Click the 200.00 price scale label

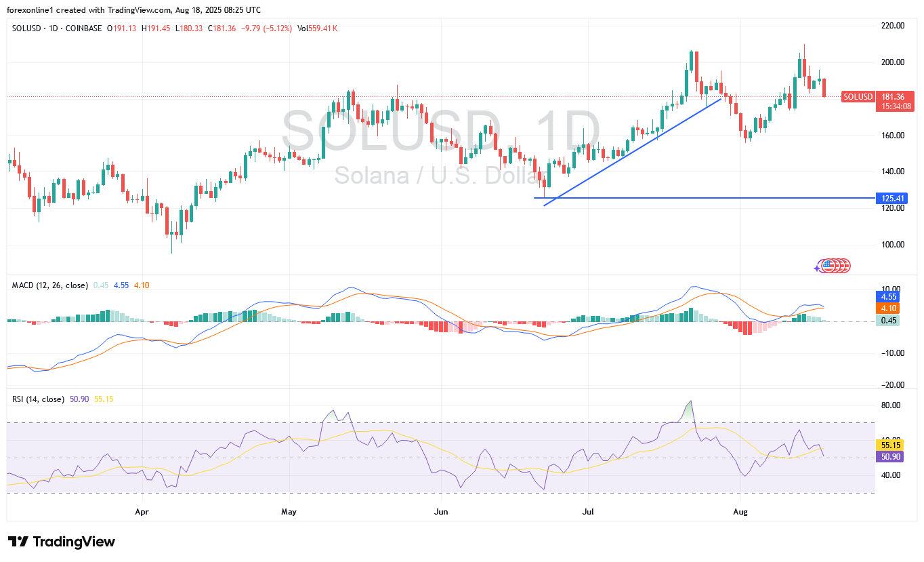click(892, 62)
